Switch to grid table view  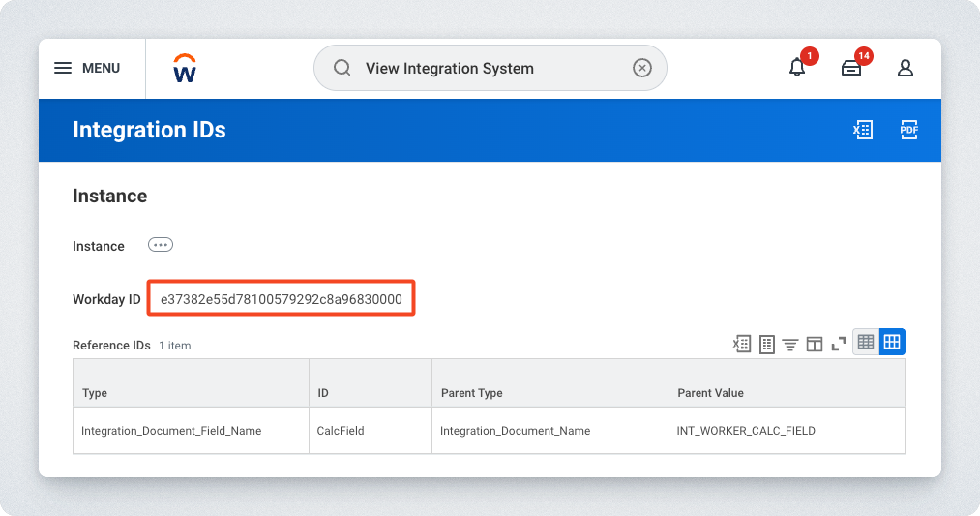pyautogui.click(x=892, y=342)
